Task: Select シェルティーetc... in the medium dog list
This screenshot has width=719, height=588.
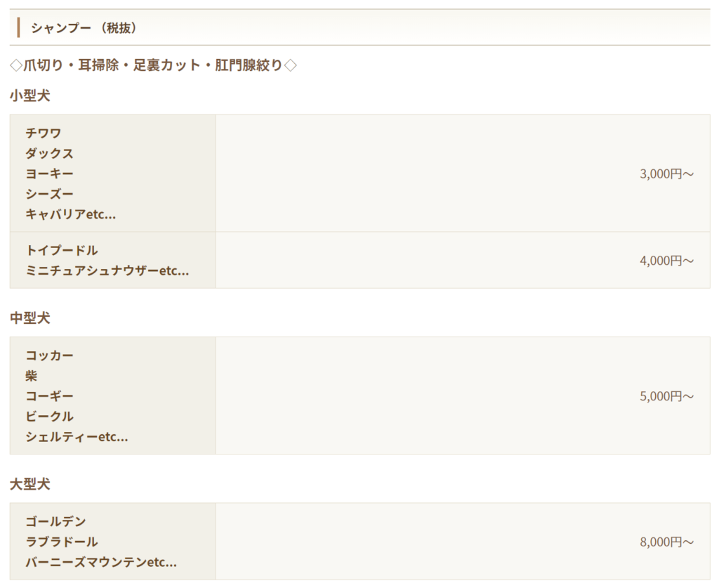Action: click(x=77, y=437)
